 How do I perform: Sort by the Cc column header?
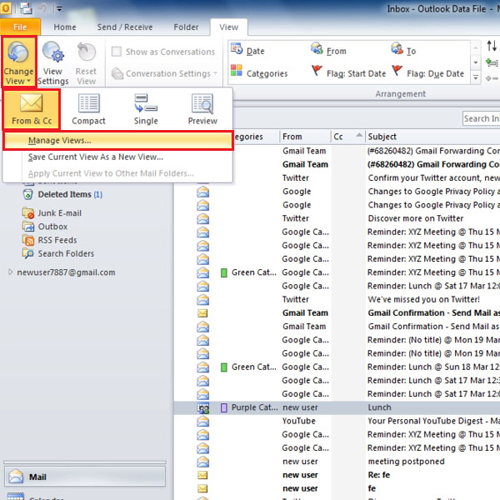coord(348,137)
